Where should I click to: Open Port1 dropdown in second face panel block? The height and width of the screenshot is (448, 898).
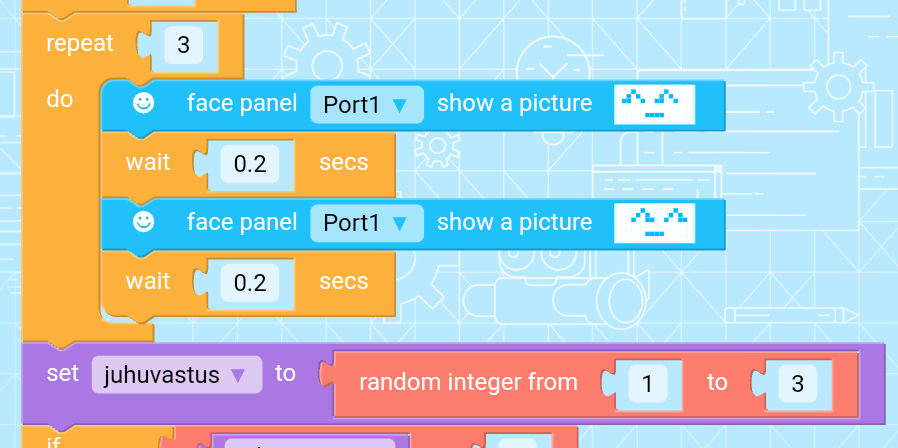pyautogui.click(x=367, y=223)
